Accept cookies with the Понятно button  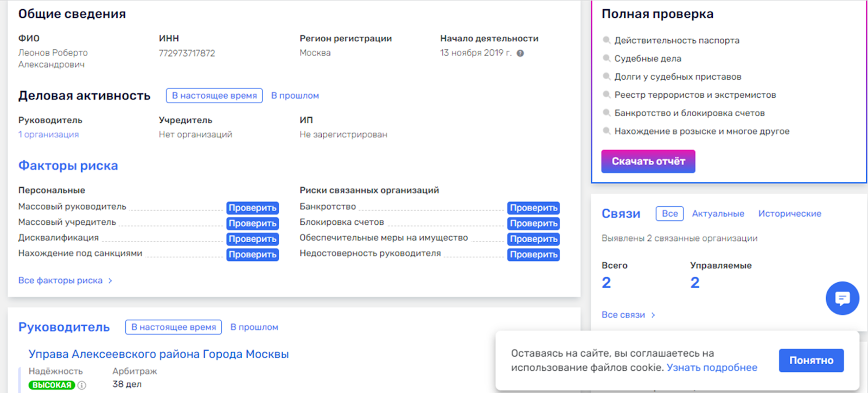(x=812, y=360)
